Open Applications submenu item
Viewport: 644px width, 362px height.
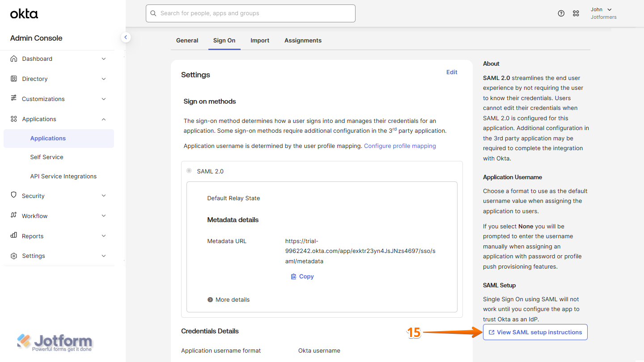59,139
